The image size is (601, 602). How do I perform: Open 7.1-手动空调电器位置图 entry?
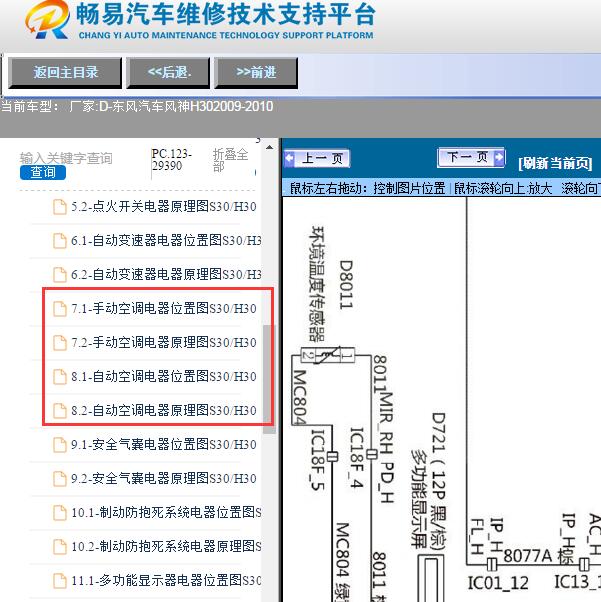164,308
